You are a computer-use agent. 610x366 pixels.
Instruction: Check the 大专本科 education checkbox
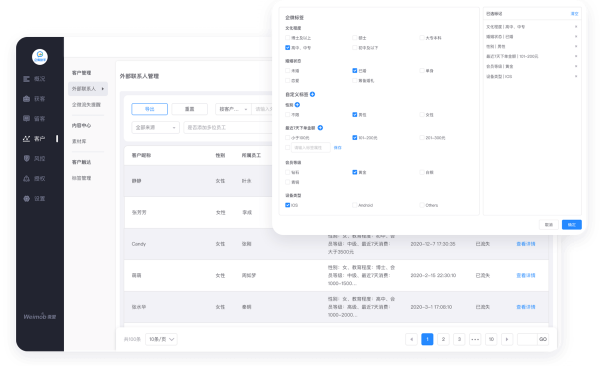tap(422, 38)
